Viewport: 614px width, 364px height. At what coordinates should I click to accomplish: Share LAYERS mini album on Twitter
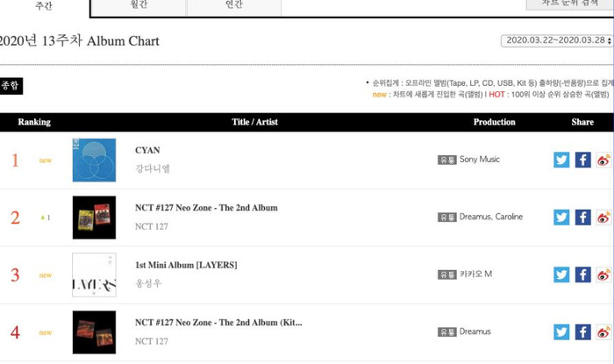pyautogui.click(x=561, y=275)
